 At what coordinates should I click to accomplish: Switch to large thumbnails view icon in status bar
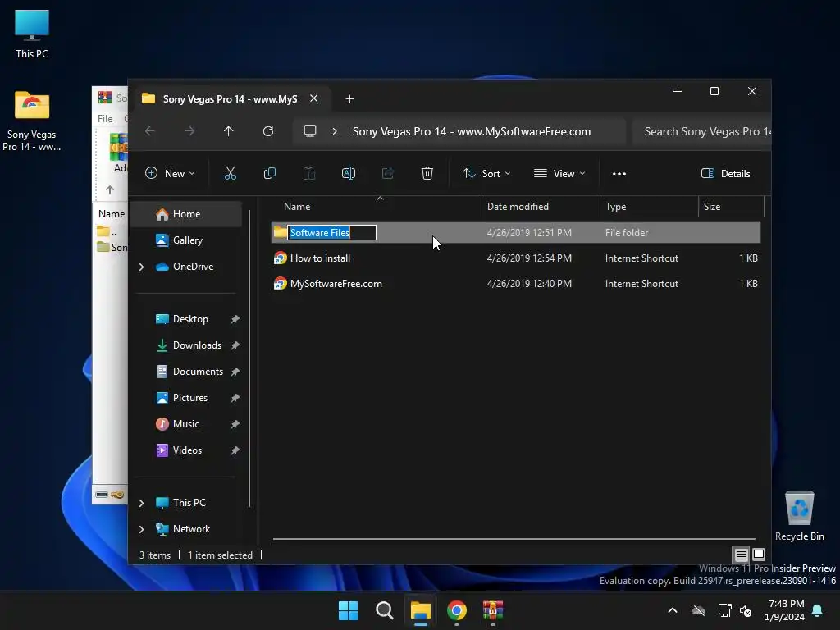tap(759, 555)
